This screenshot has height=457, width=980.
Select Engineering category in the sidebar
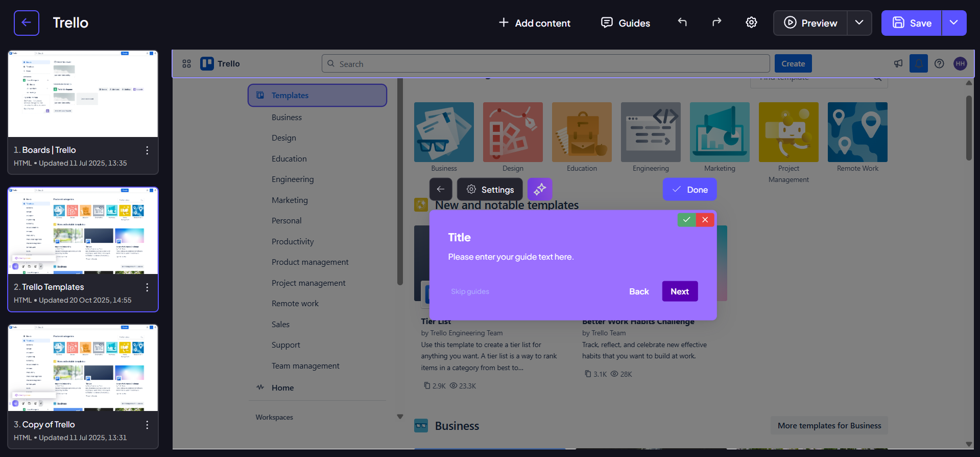[293, 179]
